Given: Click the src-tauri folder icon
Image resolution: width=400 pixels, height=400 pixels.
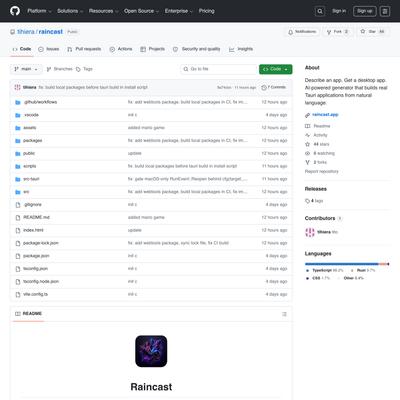Looking at the screenshot, I should [x=18, y=179].
